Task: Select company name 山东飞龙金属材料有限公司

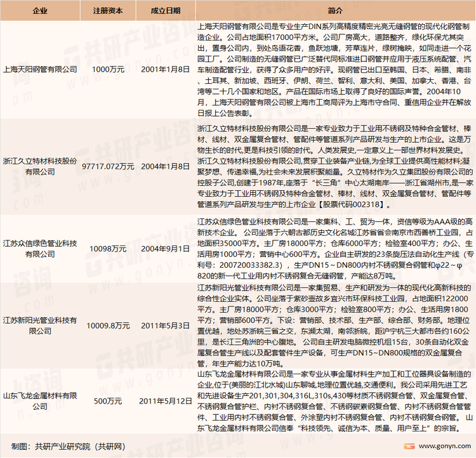Action: click(x=40, y=401)
